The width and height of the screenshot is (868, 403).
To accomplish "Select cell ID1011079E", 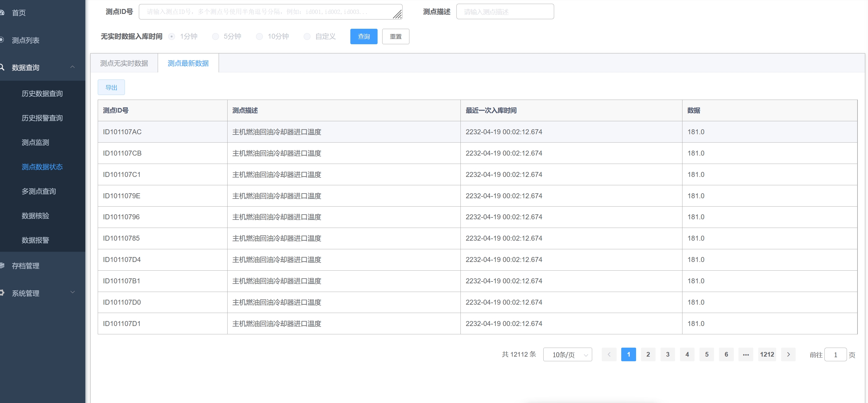I will pyautogui.click(x=162, y=196).
